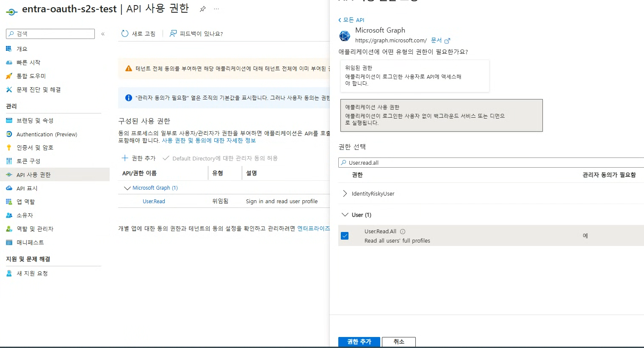Click the pin icon next to the page title
The height and width of the screenshot is (348, 644).
tap(203, 9)
